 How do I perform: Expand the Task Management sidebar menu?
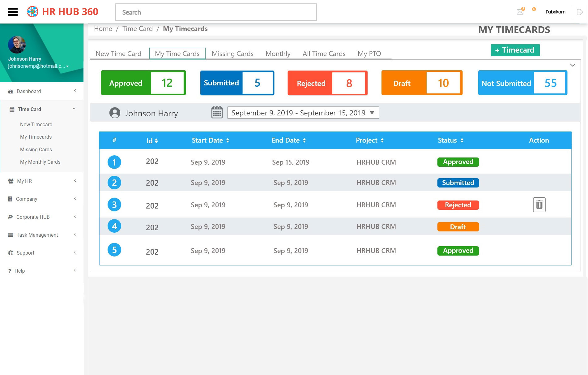pos(75,234)
